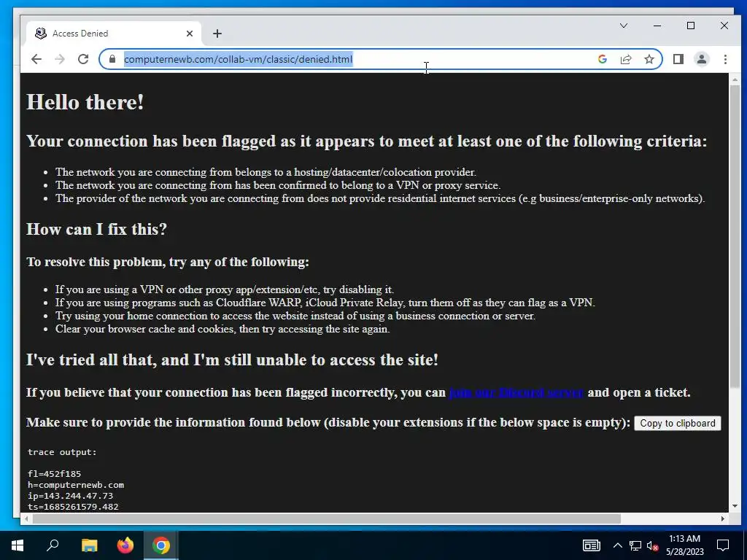Minimize the Chrome window

[x=657, y=26]
